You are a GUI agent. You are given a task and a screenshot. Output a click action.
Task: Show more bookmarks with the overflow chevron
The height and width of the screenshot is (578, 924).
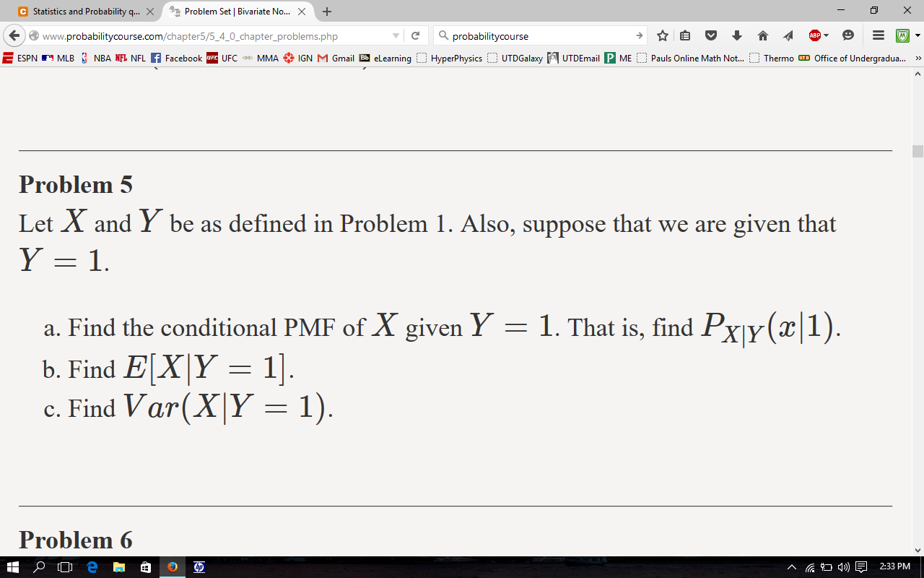point(918,59)
